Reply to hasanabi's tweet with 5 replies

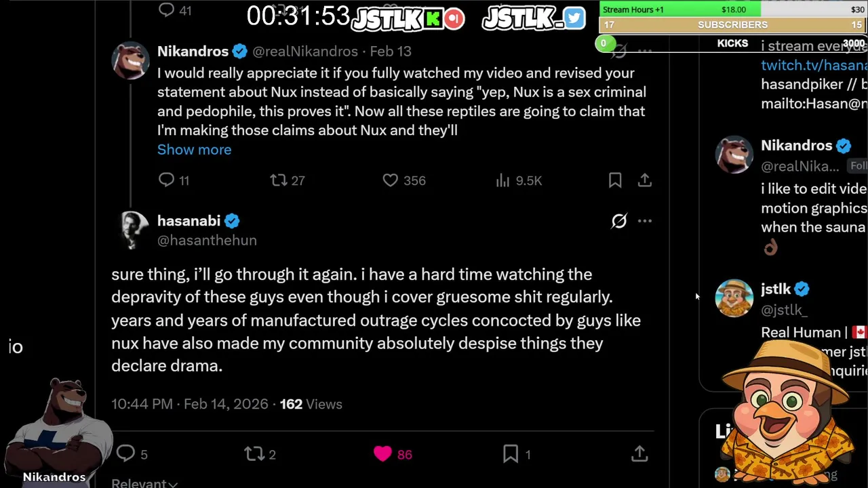(x=126, y=453)
